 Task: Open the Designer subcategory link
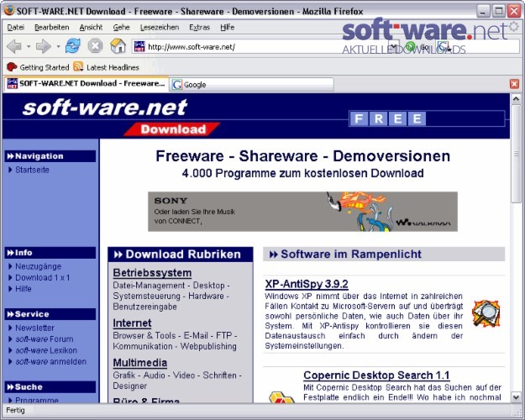[x=130, y=386]
